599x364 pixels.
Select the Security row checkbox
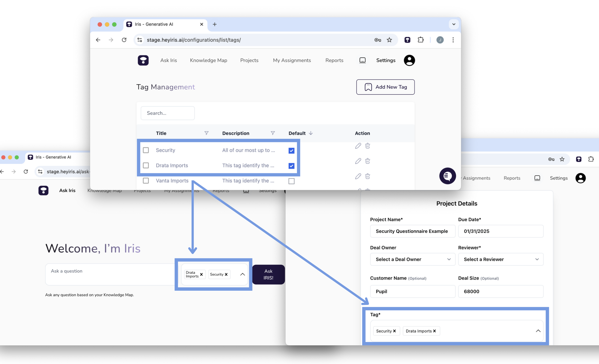click(x=146, y=150)
